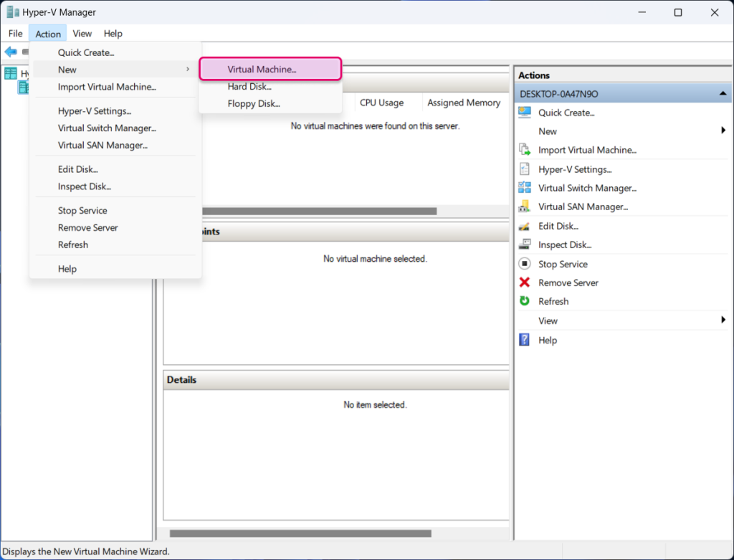The image size is (734, 560).
Task: Click Stop Service in the Actions pane
Action: [563, 264]
